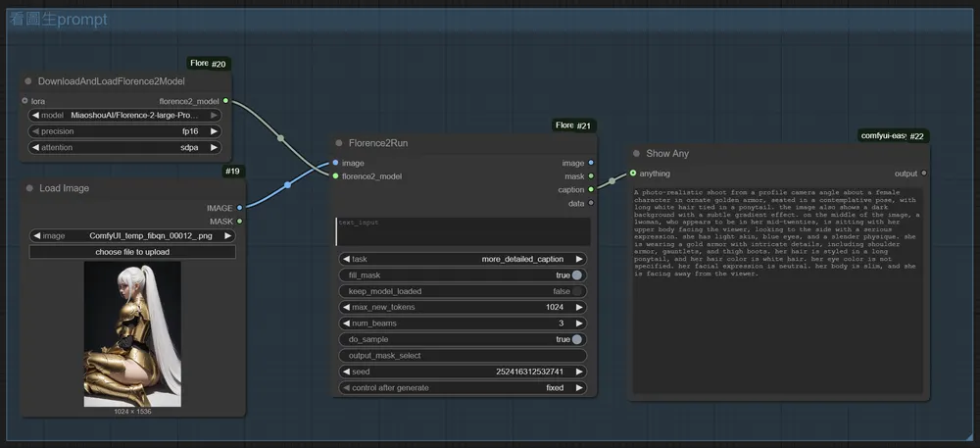Click the caption output connector on Florence2Run
The width and height of the screenshot is (980, 448).
590,189
